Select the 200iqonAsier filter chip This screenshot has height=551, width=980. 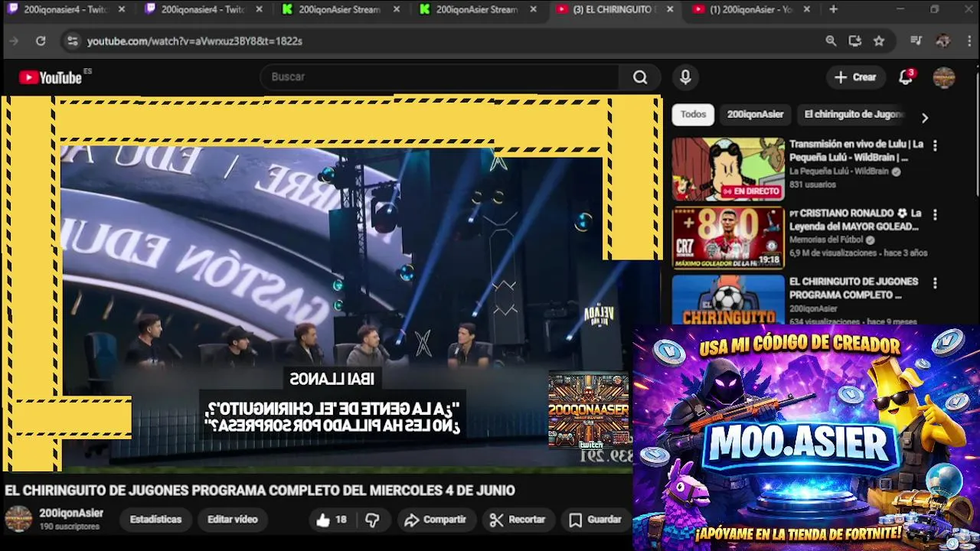coord(755,115)
